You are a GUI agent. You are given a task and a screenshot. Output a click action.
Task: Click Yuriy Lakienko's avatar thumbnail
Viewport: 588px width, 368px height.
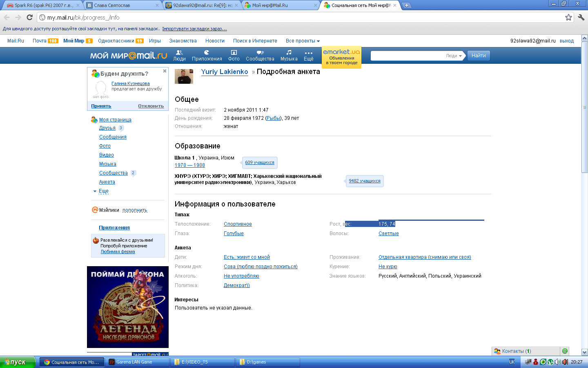[x=184, y=76]
